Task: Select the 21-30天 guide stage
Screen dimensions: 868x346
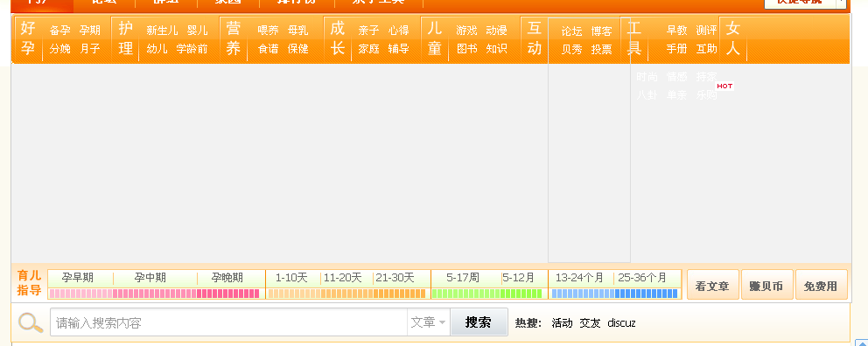Action: [x=395, y=278]
